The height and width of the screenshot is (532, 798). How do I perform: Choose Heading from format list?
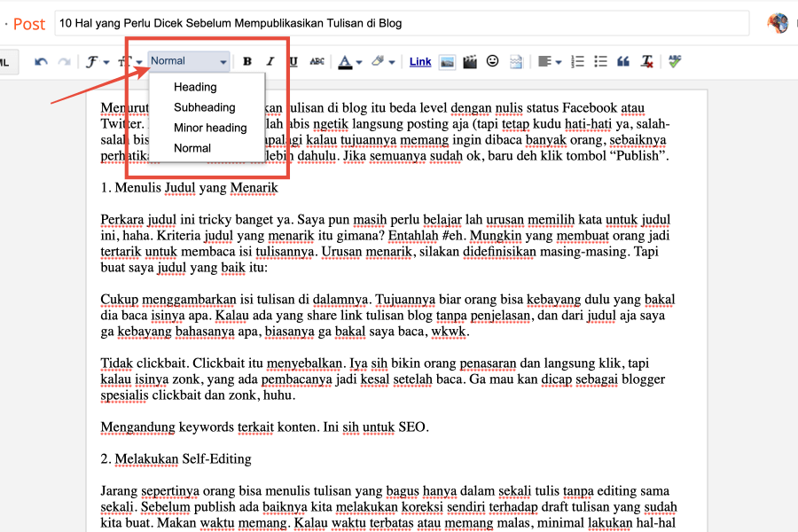195,87
